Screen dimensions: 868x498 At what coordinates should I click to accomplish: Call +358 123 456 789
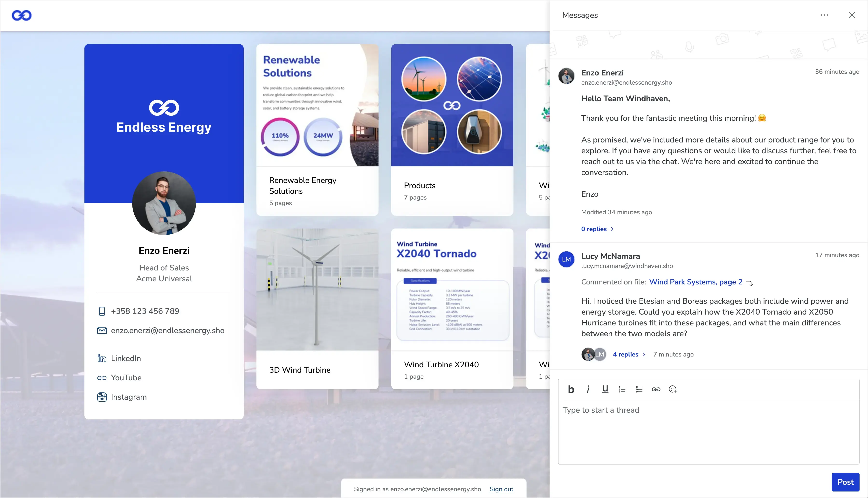pyautogui.click(x=145, y=311)
